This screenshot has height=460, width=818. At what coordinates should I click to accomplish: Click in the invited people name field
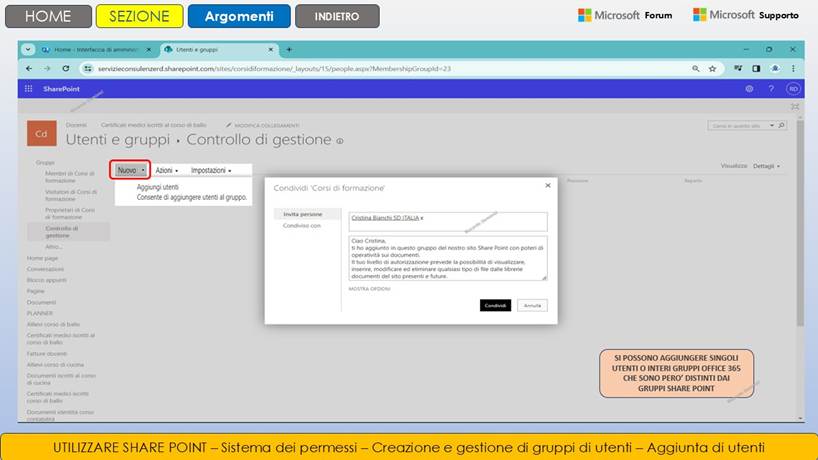[x=448, y=222]
